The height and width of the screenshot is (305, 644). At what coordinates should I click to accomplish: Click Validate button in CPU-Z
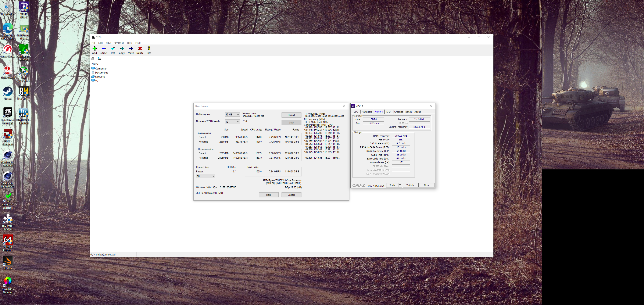tap(410, 185)
